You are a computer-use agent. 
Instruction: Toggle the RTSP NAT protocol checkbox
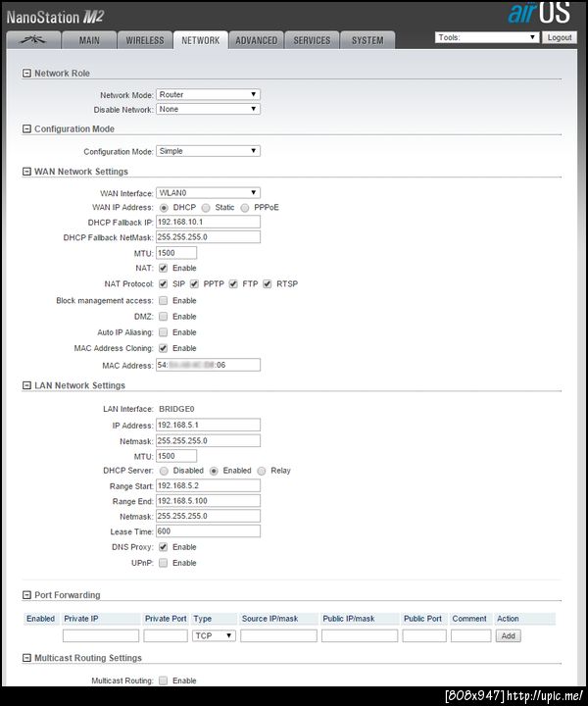pos(268,283)
